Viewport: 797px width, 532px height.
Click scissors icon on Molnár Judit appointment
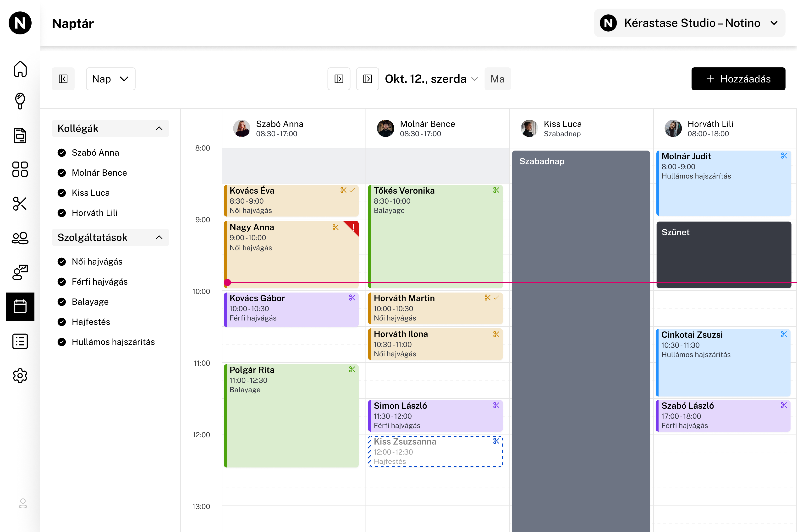click(784, 156)
